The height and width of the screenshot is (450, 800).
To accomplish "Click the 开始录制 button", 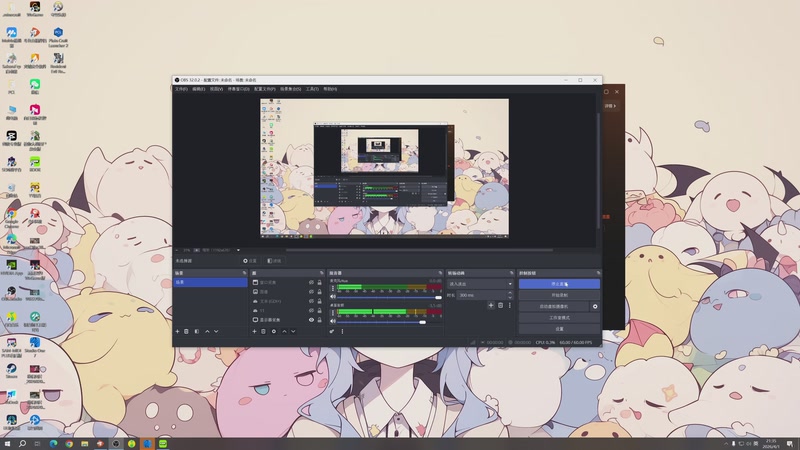I will [x=559, y=295].
